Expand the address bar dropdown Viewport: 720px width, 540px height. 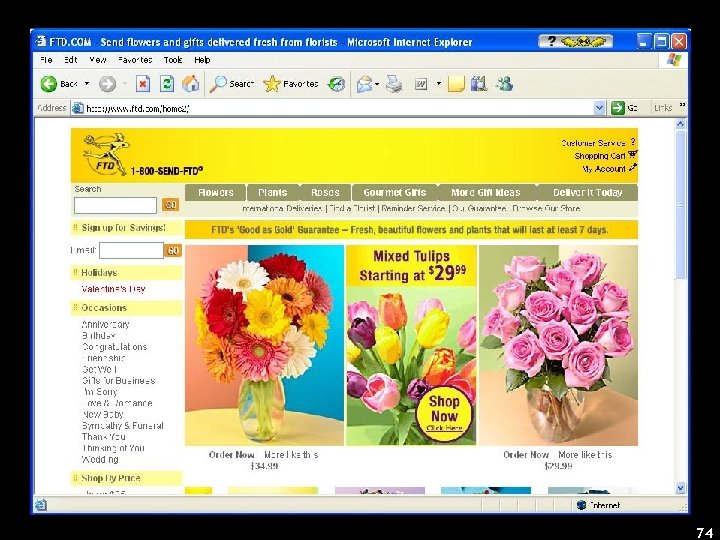click(599, 108)
